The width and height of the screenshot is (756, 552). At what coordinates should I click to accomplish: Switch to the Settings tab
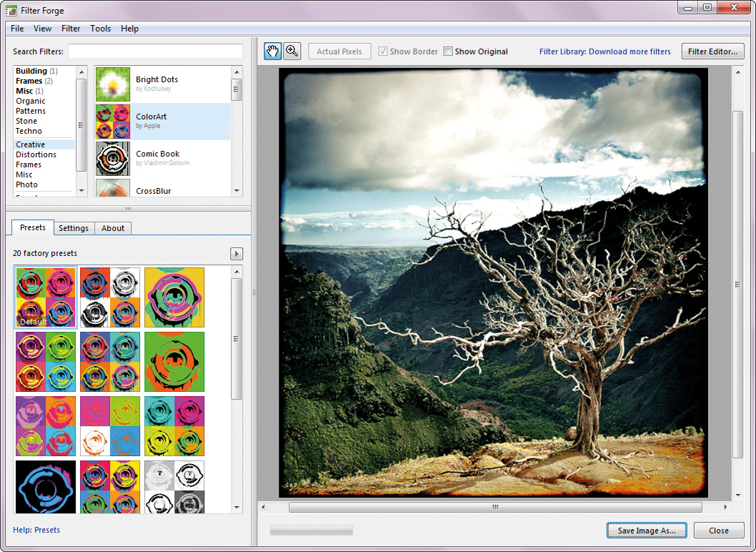tap(74, 228)
